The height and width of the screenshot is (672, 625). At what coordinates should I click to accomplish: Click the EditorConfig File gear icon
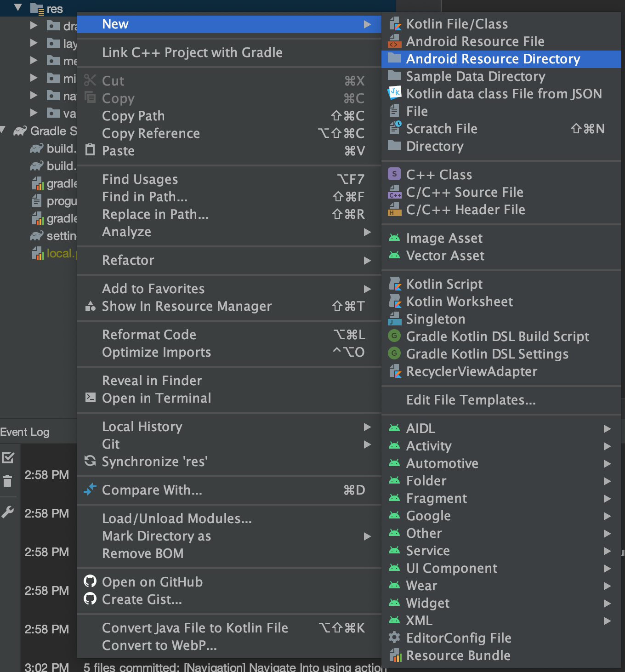394,638
